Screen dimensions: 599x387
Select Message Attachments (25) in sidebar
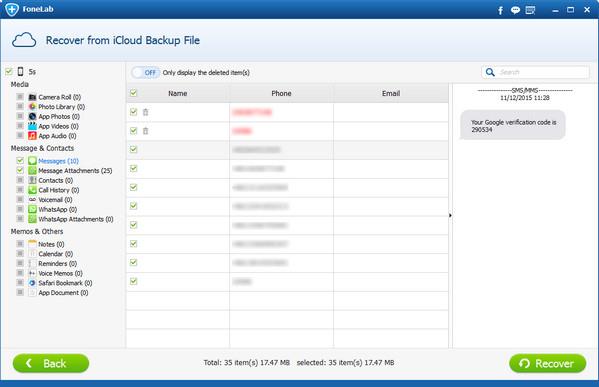coord(75,171)
